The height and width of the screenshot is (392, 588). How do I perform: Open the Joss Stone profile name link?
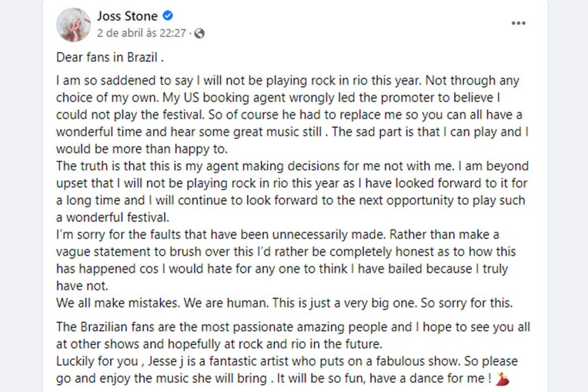(x=127, y=16)
